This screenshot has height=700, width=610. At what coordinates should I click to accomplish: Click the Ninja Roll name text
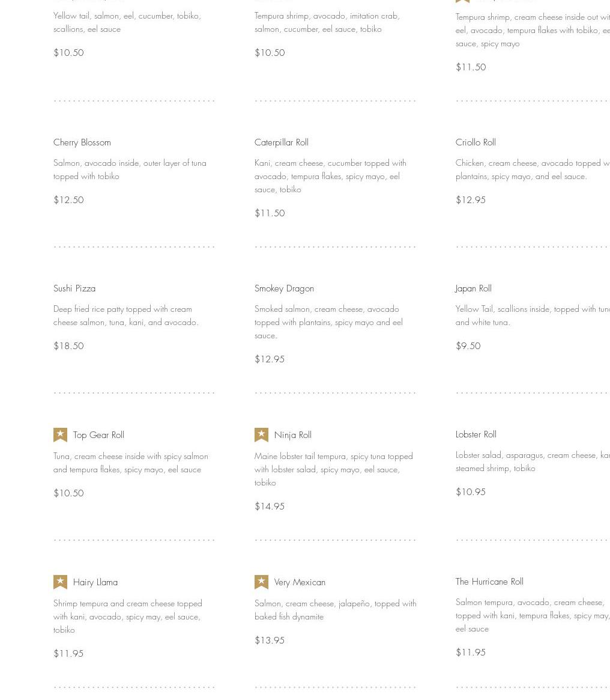293,435
